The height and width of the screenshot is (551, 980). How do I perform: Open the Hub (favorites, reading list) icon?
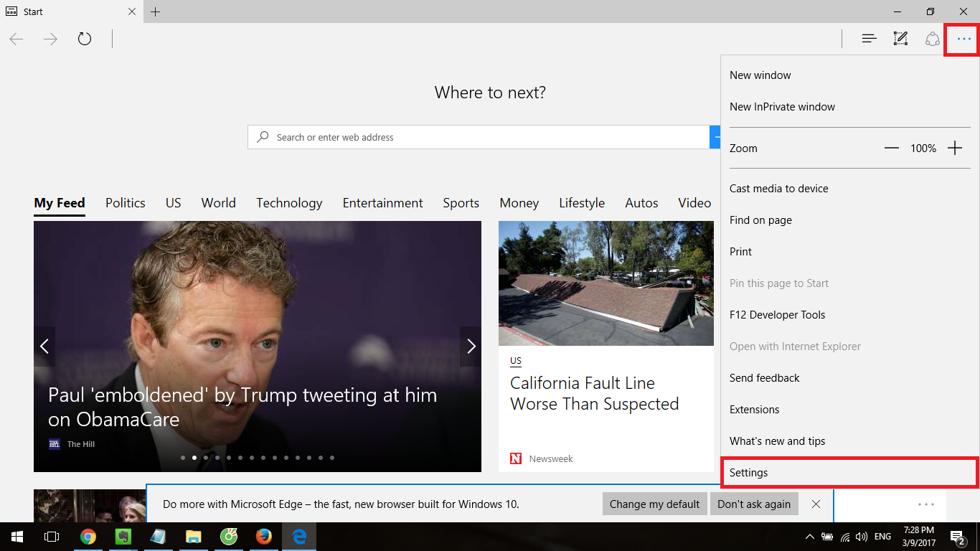pyautogui.click(x=870, y=39)
